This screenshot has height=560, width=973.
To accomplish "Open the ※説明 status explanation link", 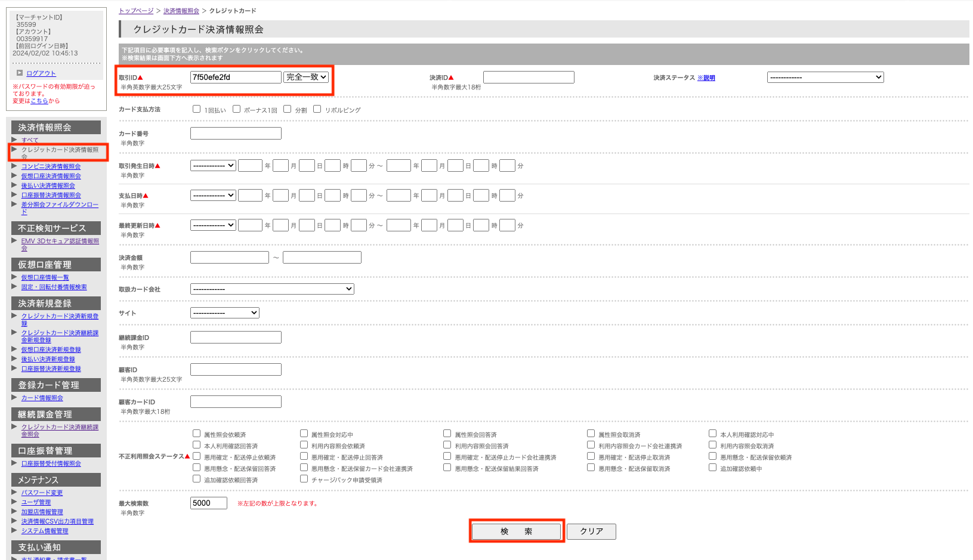I will point(706,78).
